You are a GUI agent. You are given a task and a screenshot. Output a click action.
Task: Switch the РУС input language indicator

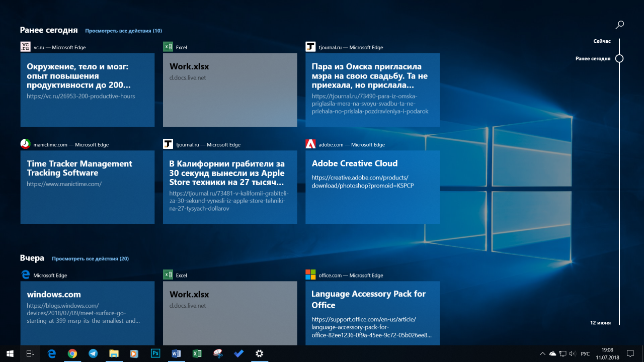click(x=585, y=354)
